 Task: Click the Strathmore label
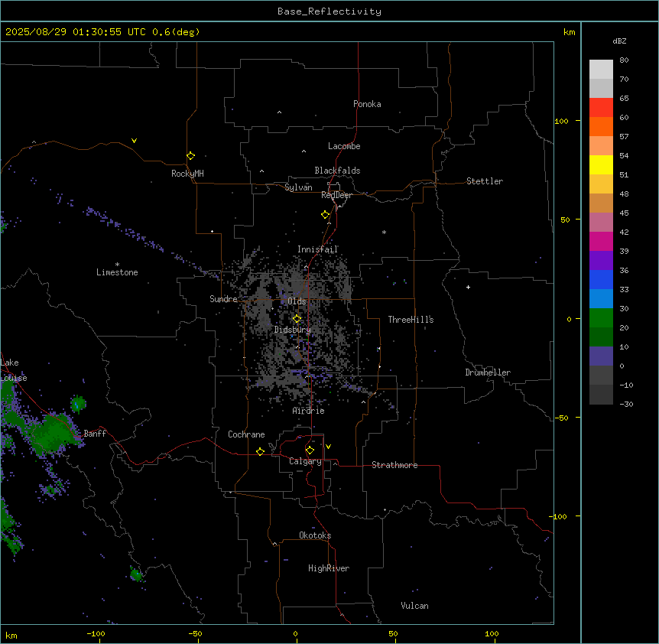[x=394, y=465]
